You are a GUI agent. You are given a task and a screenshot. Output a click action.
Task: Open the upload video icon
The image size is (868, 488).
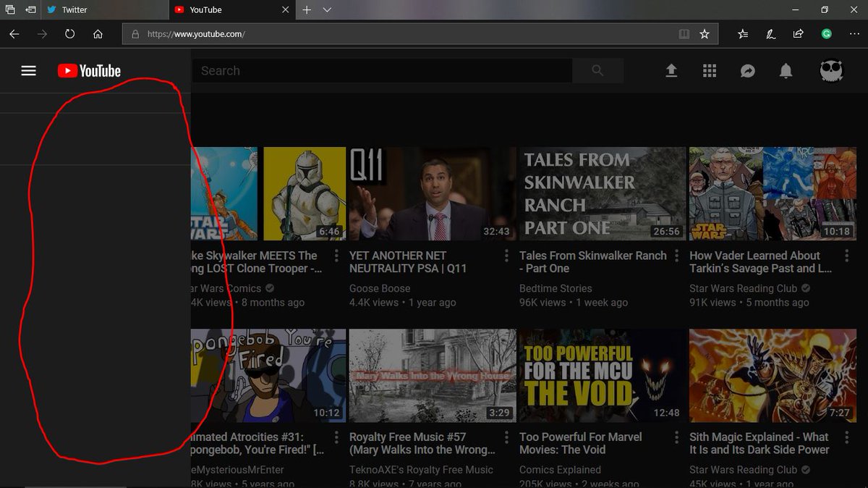(x=671, y=70)
